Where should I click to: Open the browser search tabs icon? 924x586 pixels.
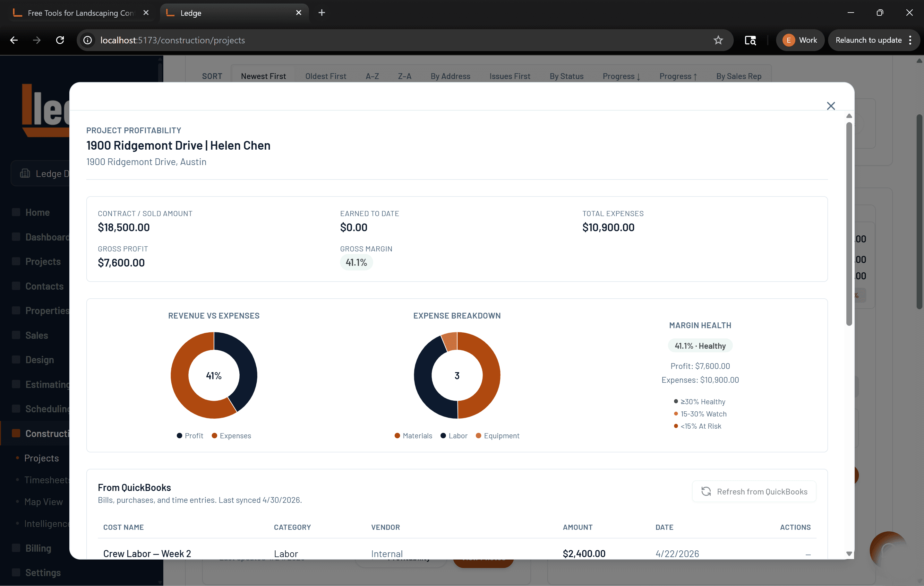pos(750,40)
